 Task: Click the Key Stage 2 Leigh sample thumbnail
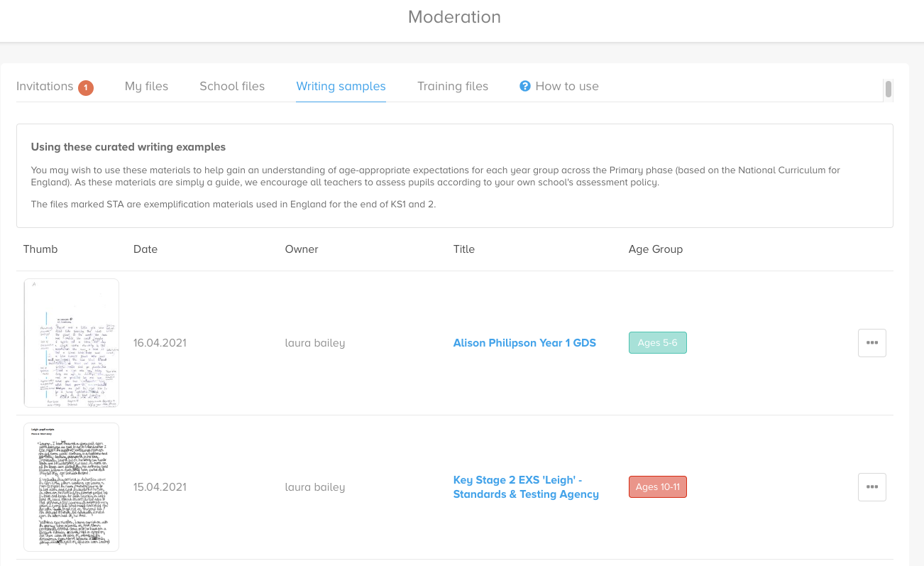click(x=71, y=486)
